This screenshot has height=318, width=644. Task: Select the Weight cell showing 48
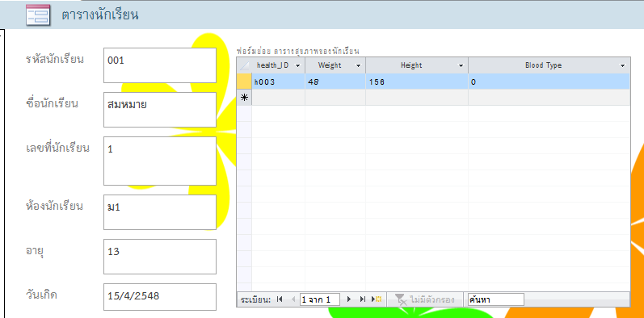[x=335, y=82]
